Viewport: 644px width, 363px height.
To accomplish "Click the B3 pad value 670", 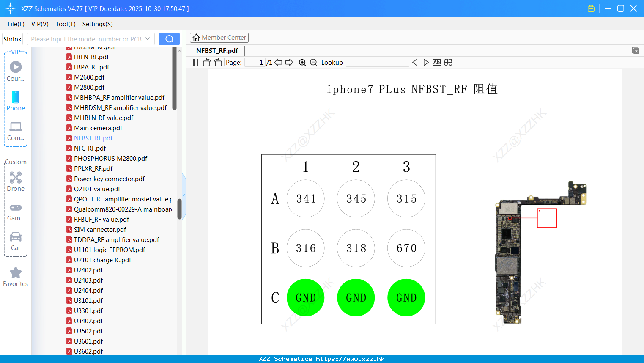I will tap(406, 248).
